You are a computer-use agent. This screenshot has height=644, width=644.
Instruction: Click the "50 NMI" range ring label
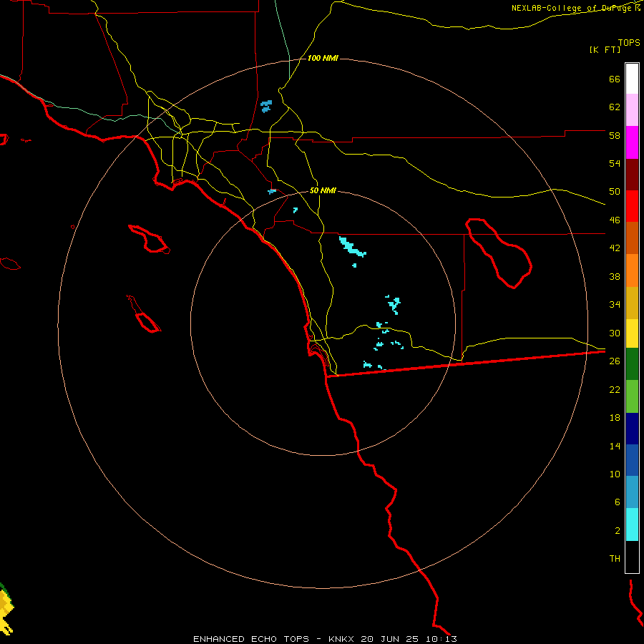tap(323, 190)
